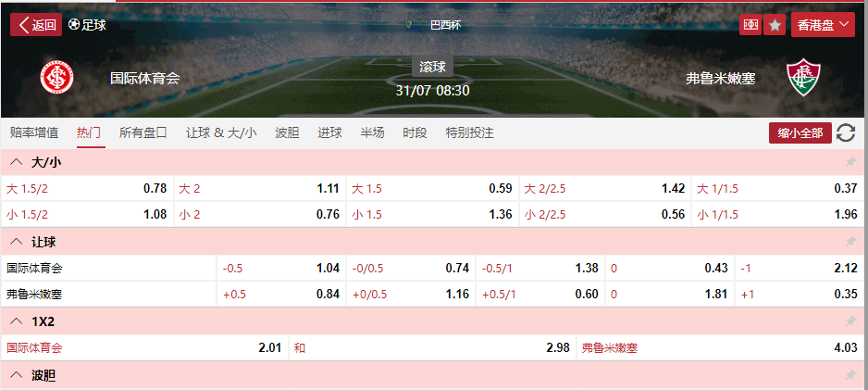Click the star favorite icon

pos(775,25)
